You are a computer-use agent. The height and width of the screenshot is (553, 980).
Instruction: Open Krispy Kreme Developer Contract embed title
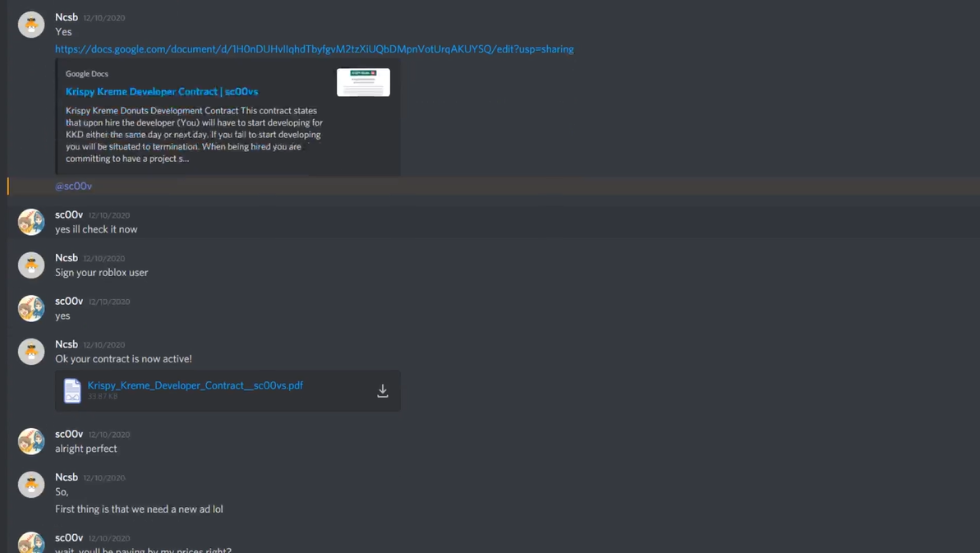[x=162, y=91]
